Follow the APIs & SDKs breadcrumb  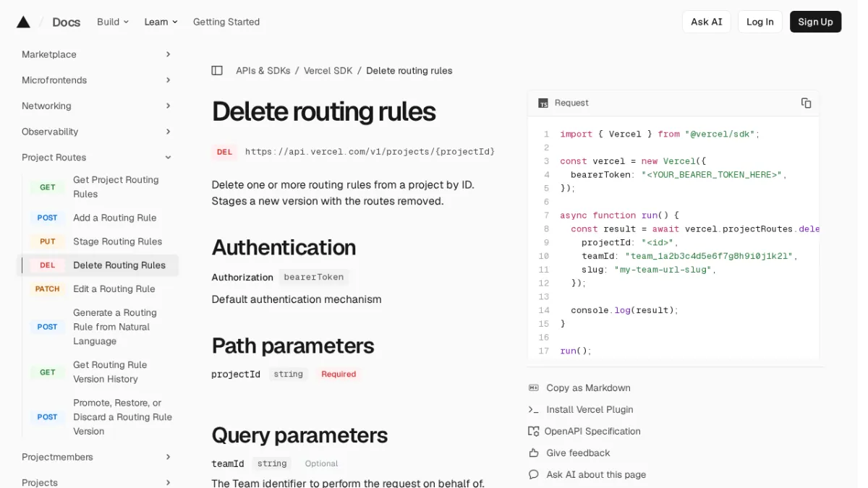tap(263, 71)
